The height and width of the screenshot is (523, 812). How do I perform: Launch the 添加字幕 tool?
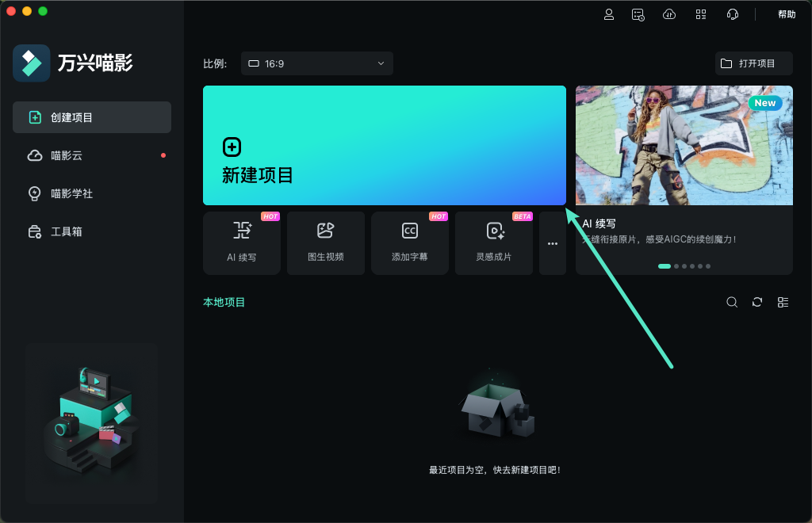click(x=409, y=243)
